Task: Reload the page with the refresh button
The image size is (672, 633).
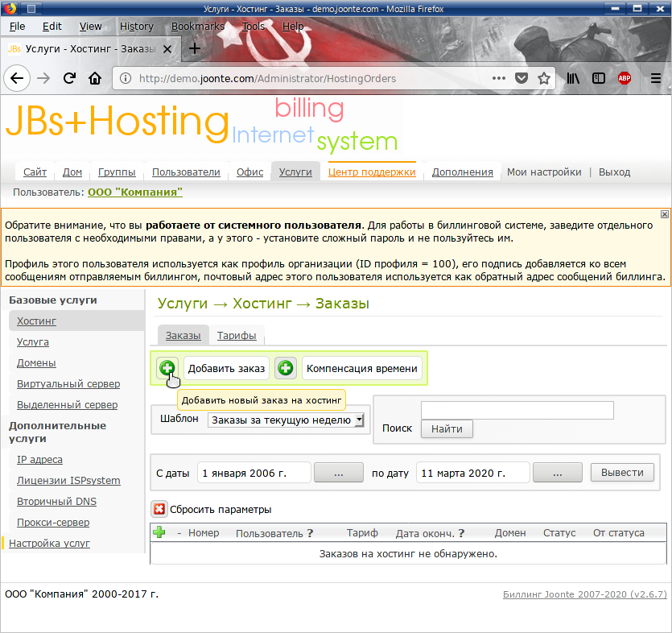Action: [70, 78]
